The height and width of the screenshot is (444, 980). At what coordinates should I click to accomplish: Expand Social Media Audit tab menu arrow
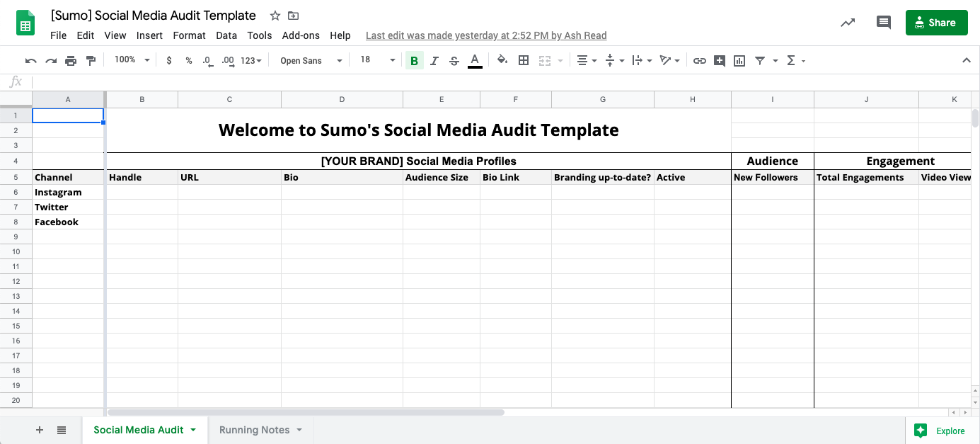coord(193,430)
